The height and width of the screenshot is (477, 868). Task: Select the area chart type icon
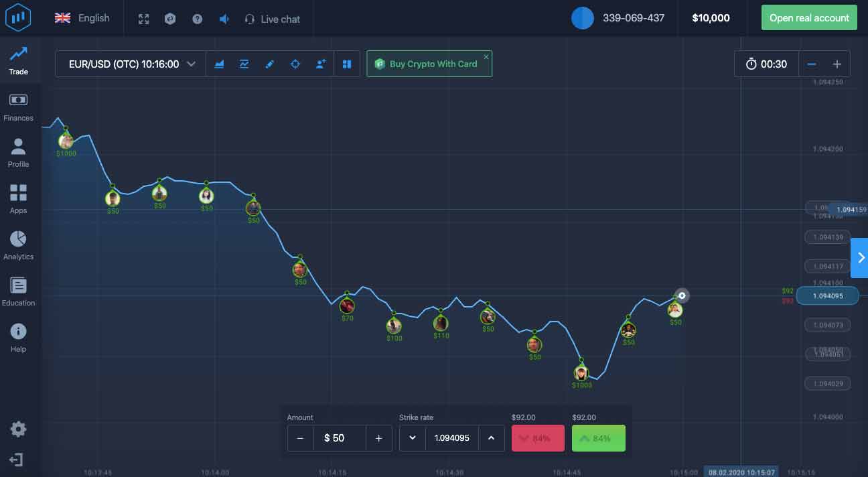pos(219,64)
